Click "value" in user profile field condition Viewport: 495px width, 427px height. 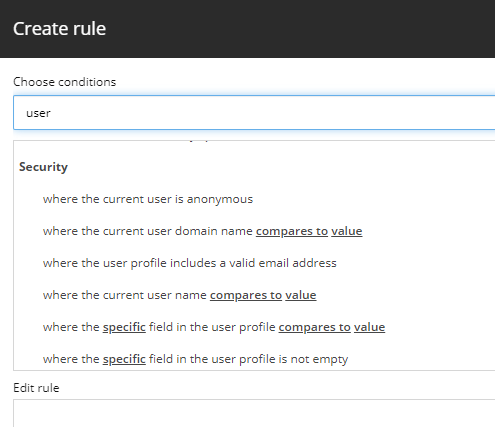click(369, 327)
